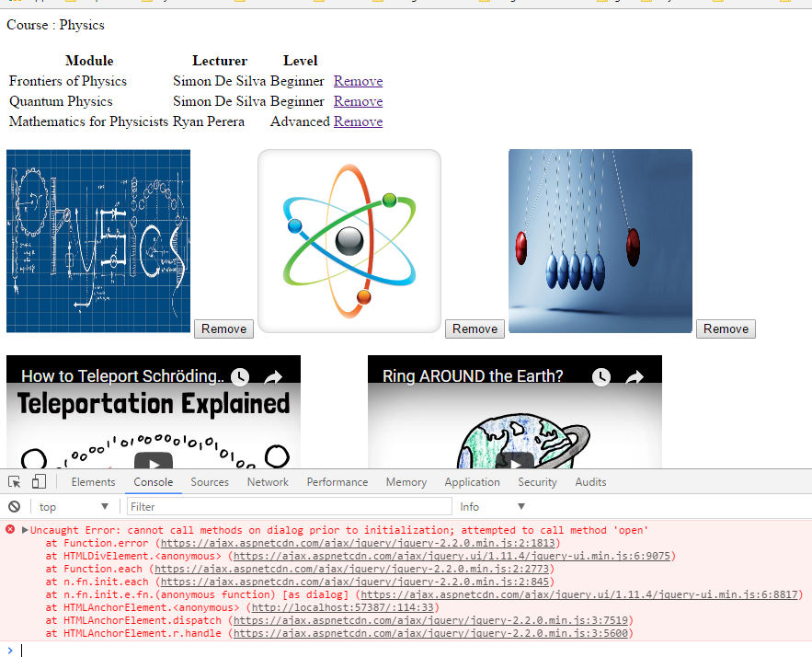Click the 'Mathematics for Physicists' module cell

point(88,121)
